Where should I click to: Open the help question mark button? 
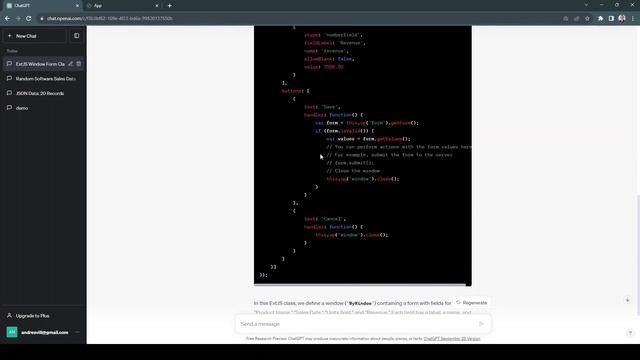pyautogui.click(x=630, y=333)
